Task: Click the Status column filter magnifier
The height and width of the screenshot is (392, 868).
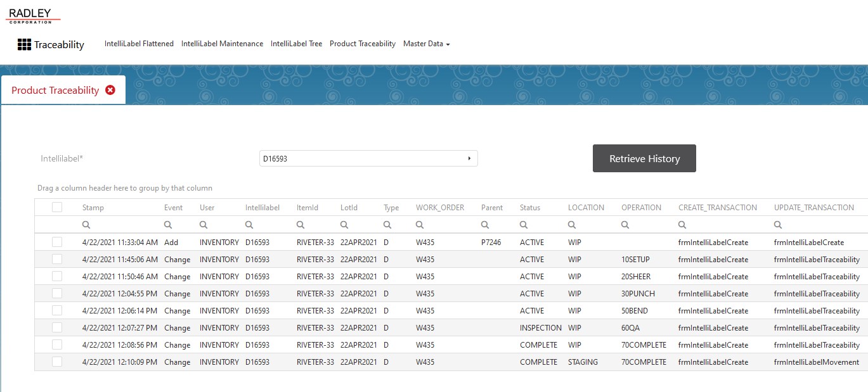Action: click(524, 224)
